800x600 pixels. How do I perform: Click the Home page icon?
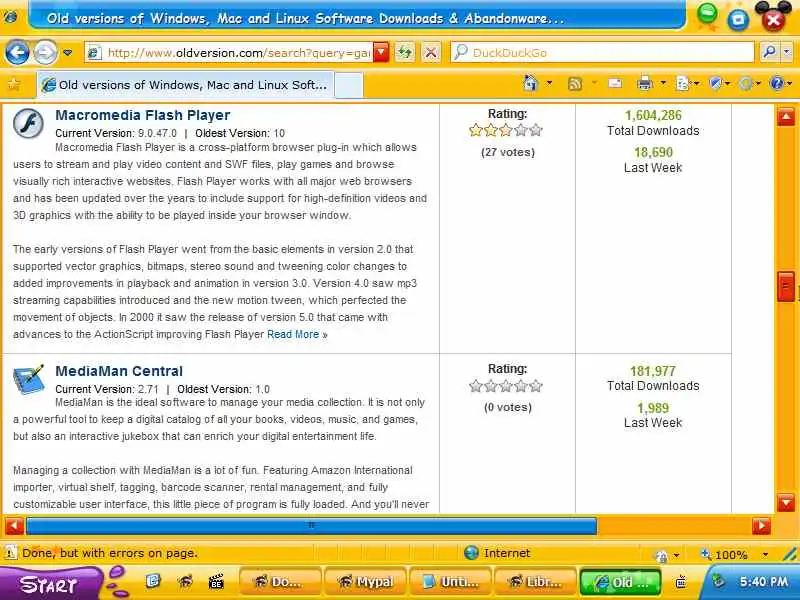click(x=531, y=83)
